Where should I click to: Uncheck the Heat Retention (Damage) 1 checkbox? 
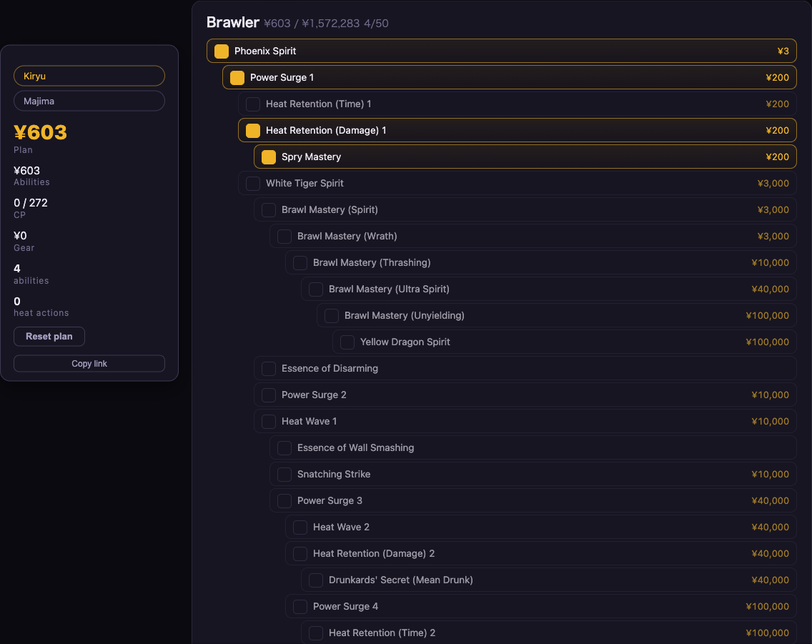[x=253, y=131]
